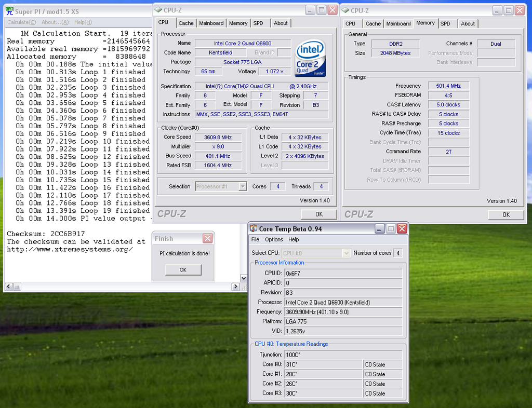
Task: Click the Checksum line 2CC6B917 in Super PI
Action: coord(46,234)
